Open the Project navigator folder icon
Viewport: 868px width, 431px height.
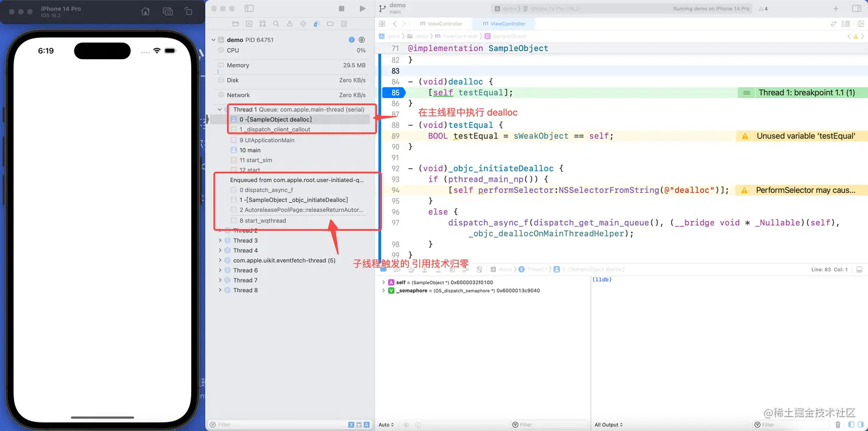pos(235,24)
